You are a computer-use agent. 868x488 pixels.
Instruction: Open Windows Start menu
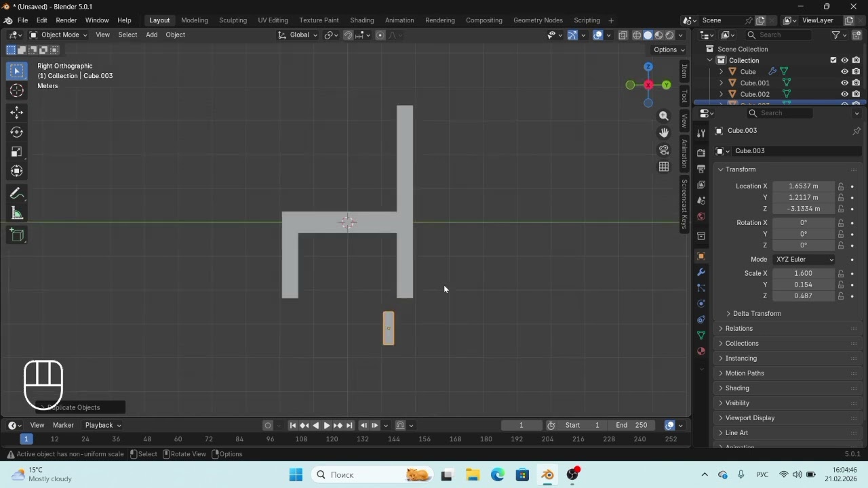296,475
